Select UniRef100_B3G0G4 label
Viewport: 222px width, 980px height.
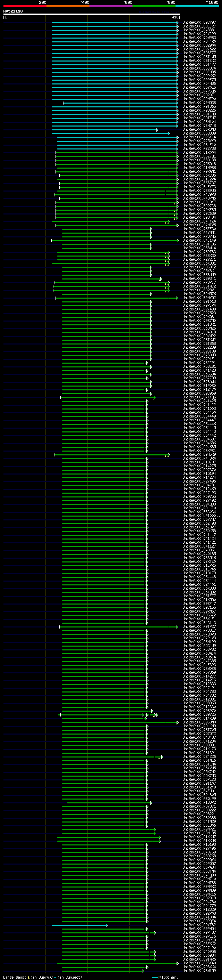coord(199,512)
